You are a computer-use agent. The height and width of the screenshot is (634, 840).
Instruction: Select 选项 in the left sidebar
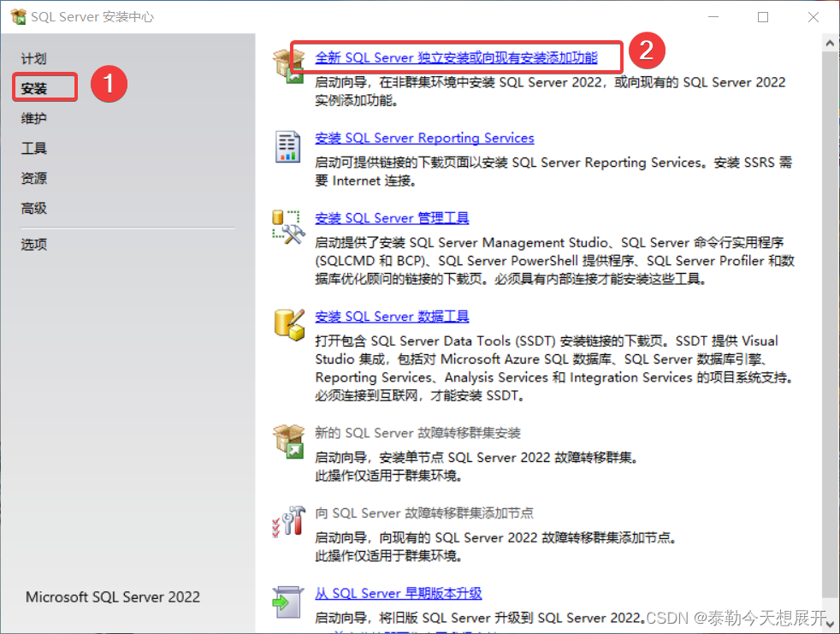[x=33, y=245]
